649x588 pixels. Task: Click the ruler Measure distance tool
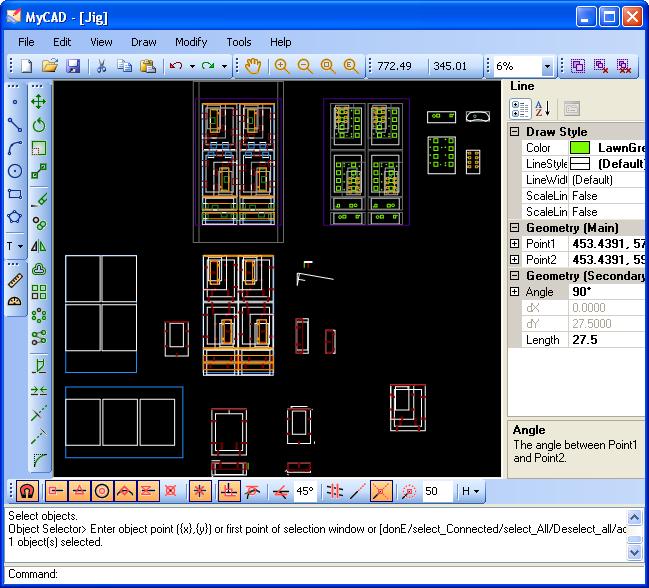point(14,278)
